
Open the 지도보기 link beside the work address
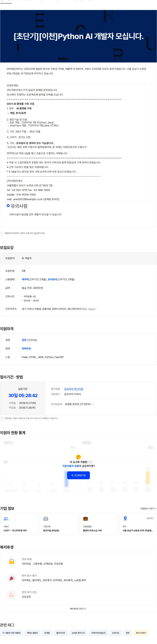pyautogui.click(x=92, y=309)
